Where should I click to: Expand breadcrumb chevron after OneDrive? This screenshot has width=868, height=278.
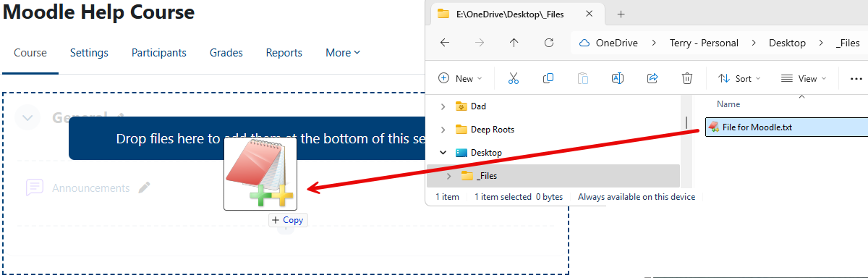[x=654, y=43]
